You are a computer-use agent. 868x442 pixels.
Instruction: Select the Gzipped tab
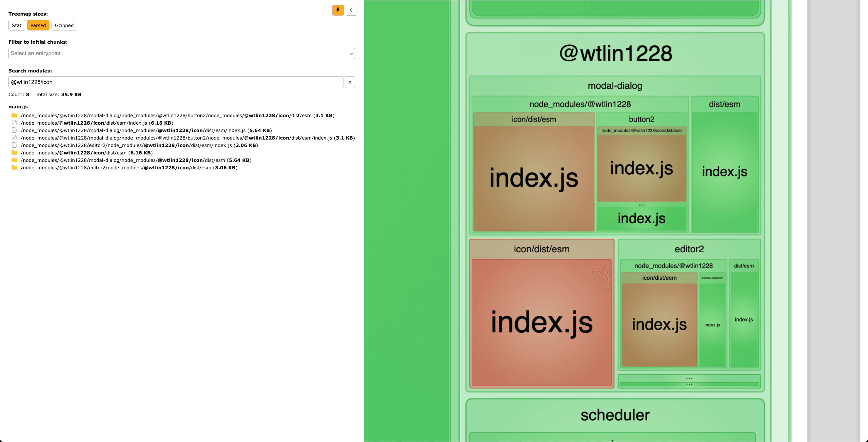pos(64,25)
